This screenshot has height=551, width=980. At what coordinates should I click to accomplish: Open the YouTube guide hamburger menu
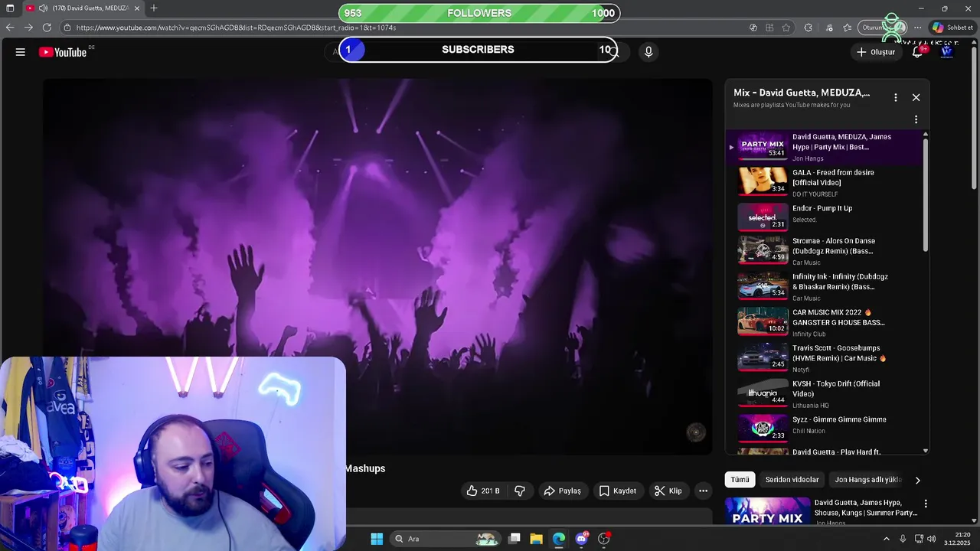click(21, 52)
